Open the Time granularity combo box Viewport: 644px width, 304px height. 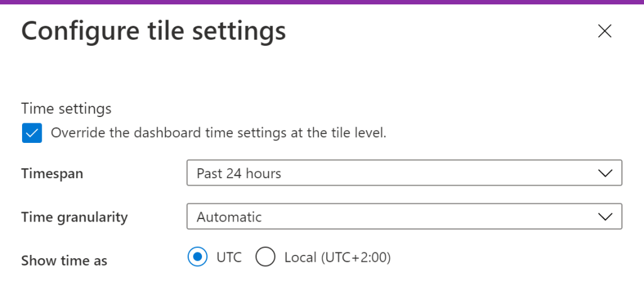click(x=404, y=217)
